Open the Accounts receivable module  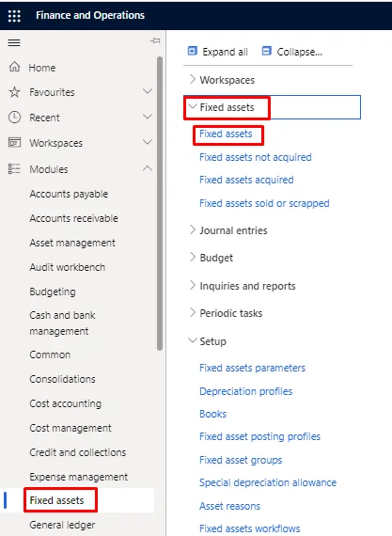coord(74,218)
